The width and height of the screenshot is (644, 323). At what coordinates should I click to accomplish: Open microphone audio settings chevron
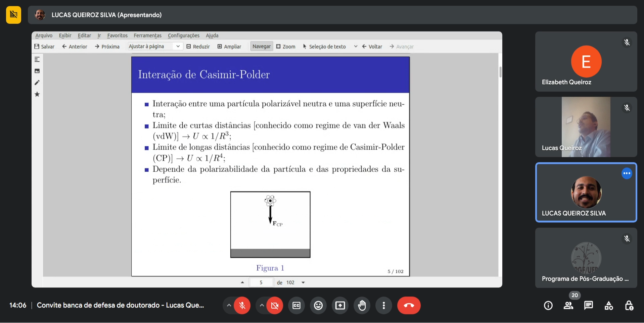point(229,306)
